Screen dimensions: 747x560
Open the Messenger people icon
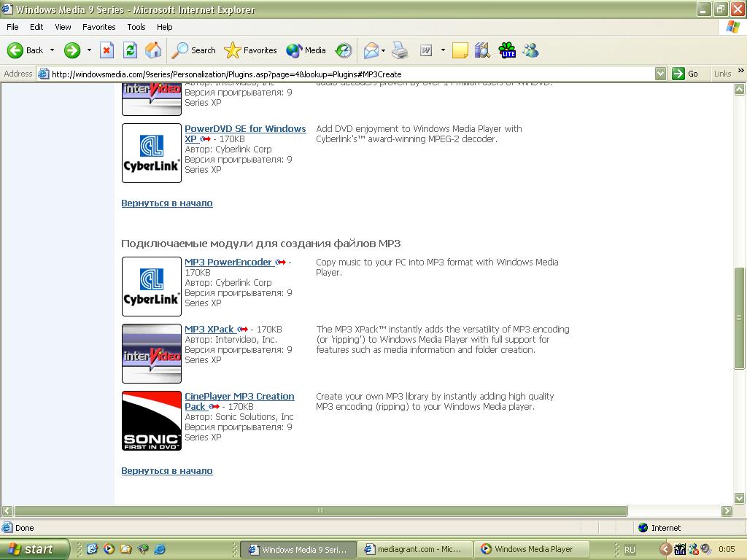(531, 50)
